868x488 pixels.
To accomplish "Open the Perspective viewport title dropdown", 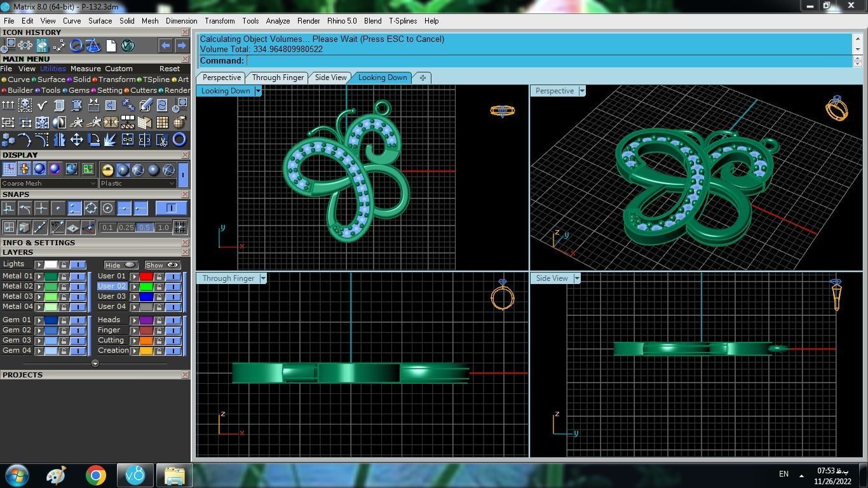I will [581, 91].
